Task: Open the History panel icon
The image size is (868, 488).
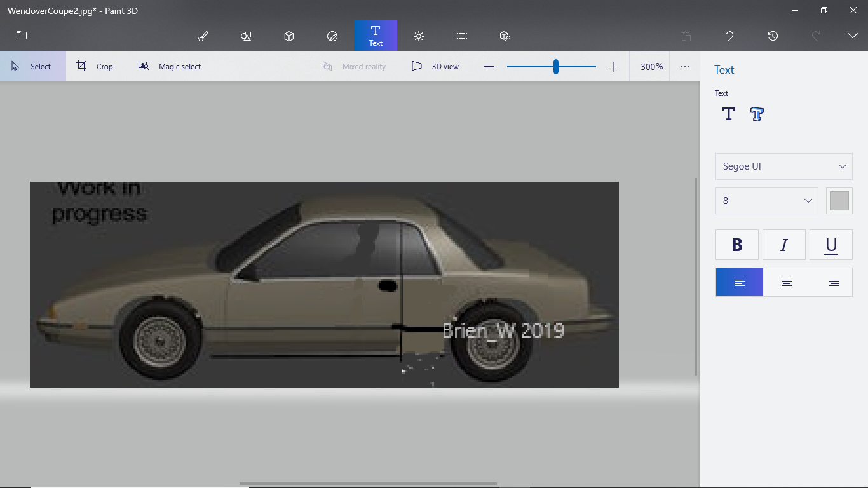Action: [x=773, y=36]
